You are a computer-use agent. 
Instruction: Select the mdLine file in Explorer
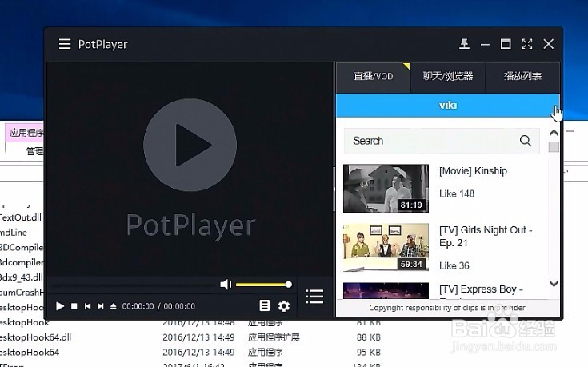tap(14, 233)
